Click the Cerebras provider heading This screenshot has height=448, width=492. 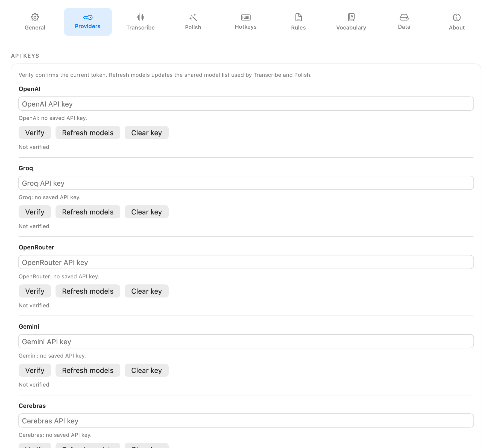pyautogui.click(x=32, y=406)
